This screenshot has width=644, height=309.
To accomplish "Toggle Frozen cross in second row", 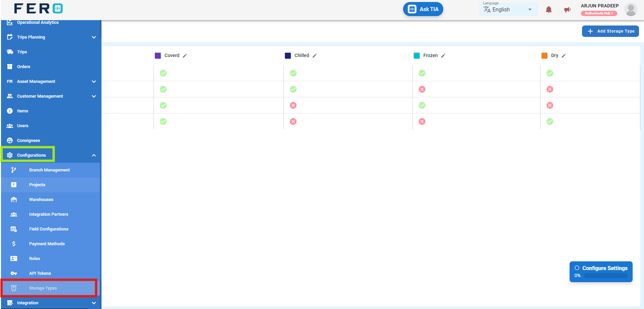I will click(x=422, y=89).
